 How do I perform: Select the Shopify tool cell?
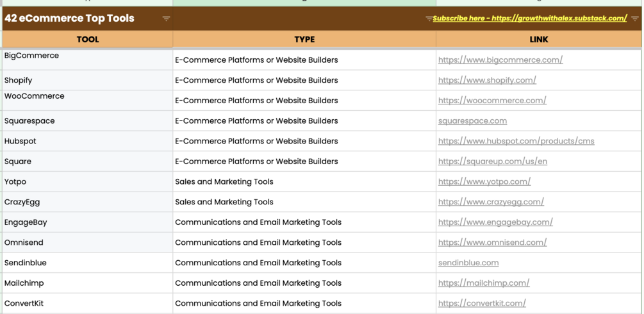88,80
